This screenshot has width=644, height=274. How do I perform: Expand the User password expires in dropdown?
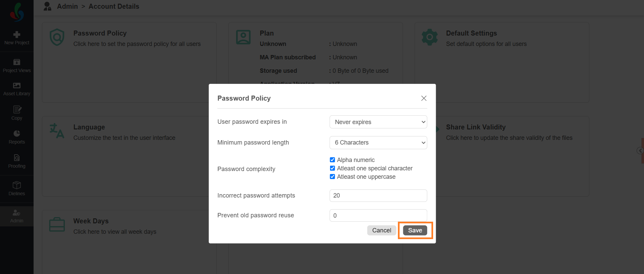[378, 122]
